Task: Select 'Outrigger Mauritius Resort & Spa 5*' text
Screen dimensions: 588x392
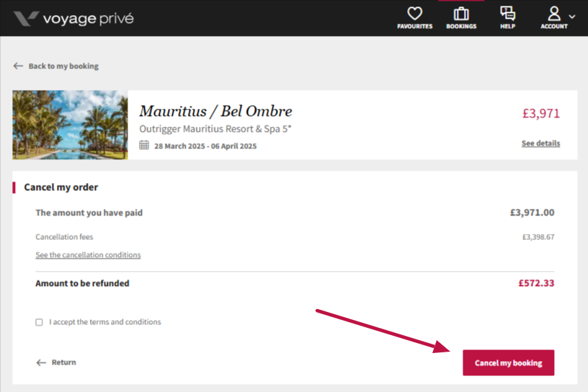Action: [215, 129]
